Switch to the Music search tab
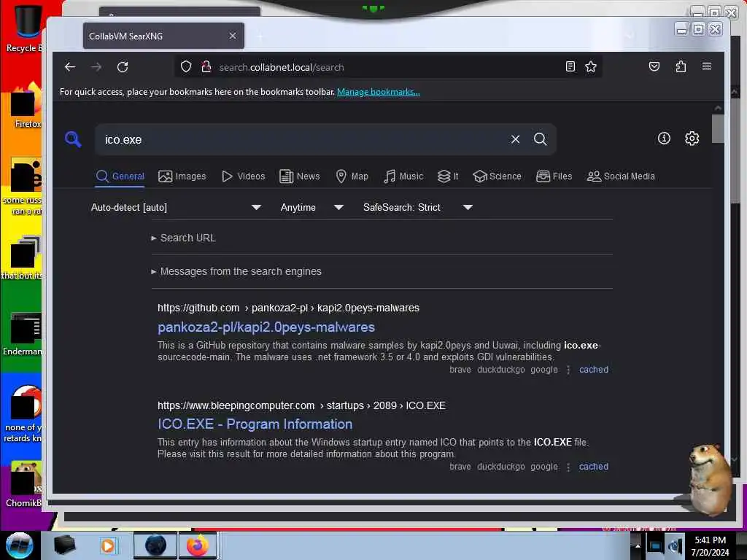The width and height of the screenshot is (747, 560). (403, 176)
